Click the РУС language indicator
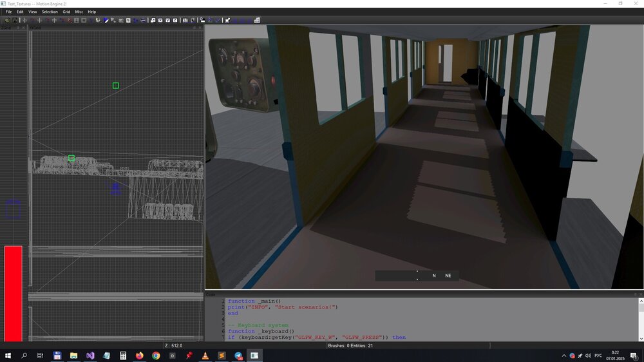This screenshot has height=362, width=644. [598, 356]
